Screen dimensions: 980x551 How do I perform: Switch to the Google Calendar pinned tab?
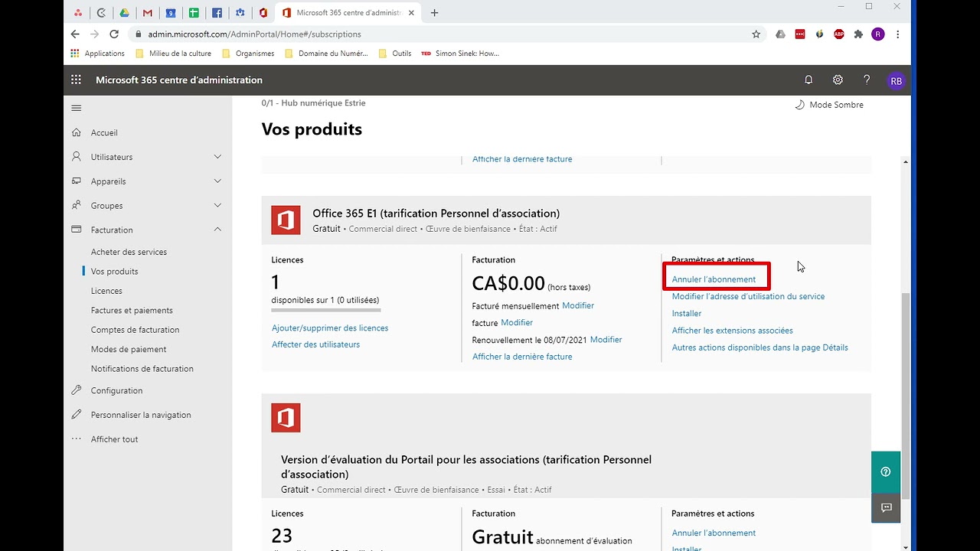pos(171,12)
